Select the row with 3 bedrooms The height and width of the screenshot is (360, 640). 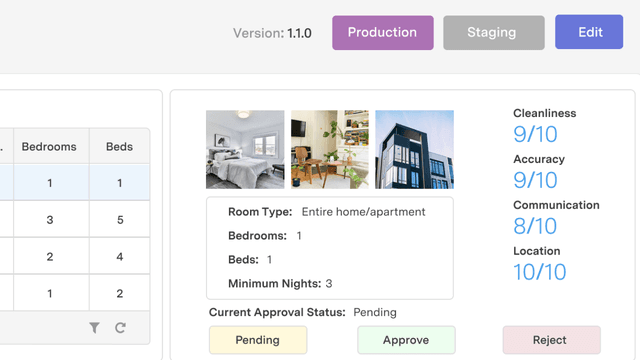[x=75, y=220]
